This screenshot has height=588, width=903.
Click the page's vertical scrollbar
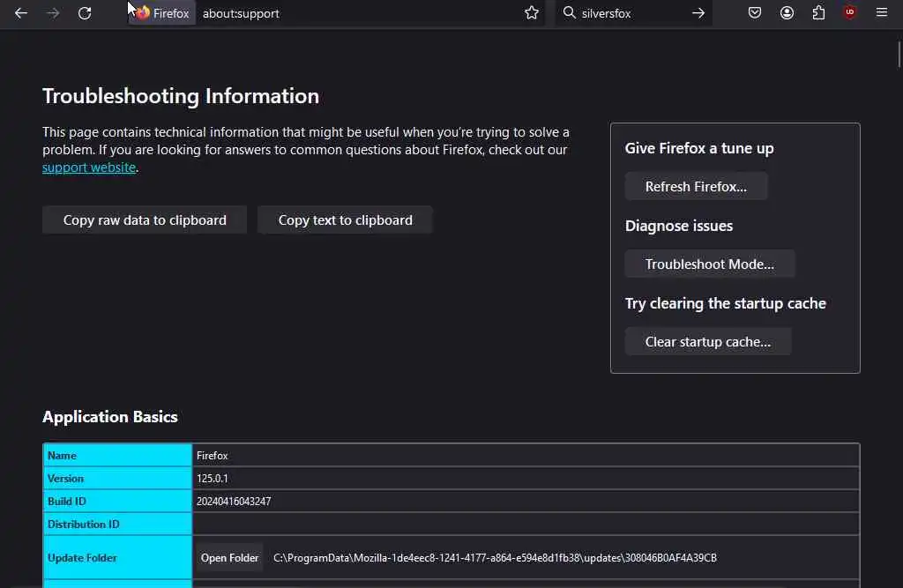coord(899,55)
